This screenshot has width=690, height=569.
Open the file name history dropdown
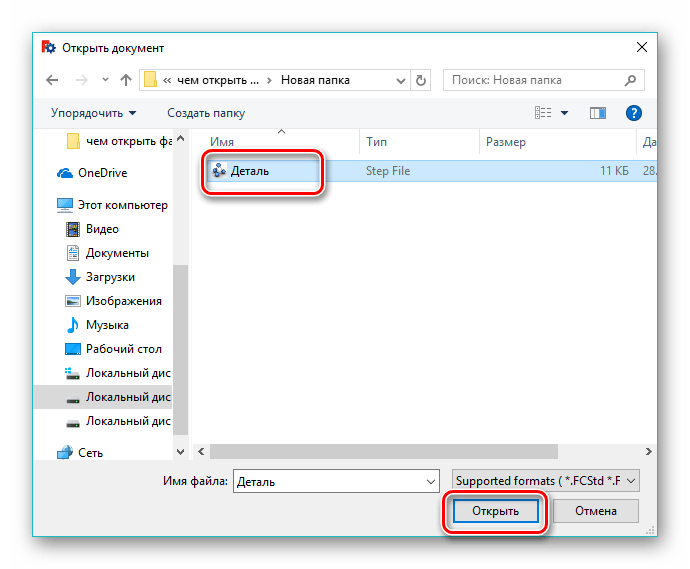431,481
